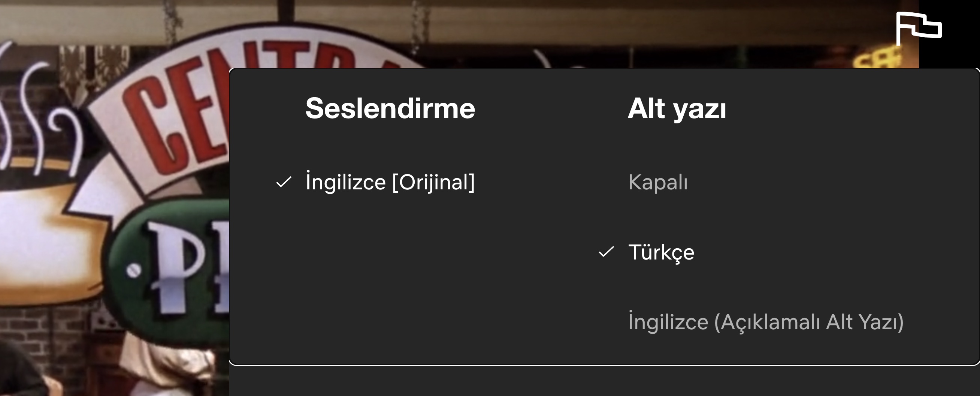This screenshot has width=980, height=396.
Task: Click the Seslendirme heading
Action: [390, 108]
